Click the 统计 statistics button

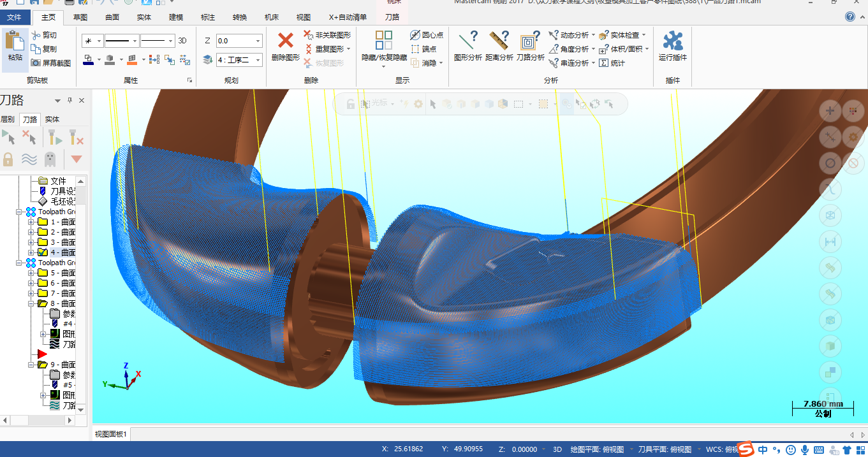[612, 63]
